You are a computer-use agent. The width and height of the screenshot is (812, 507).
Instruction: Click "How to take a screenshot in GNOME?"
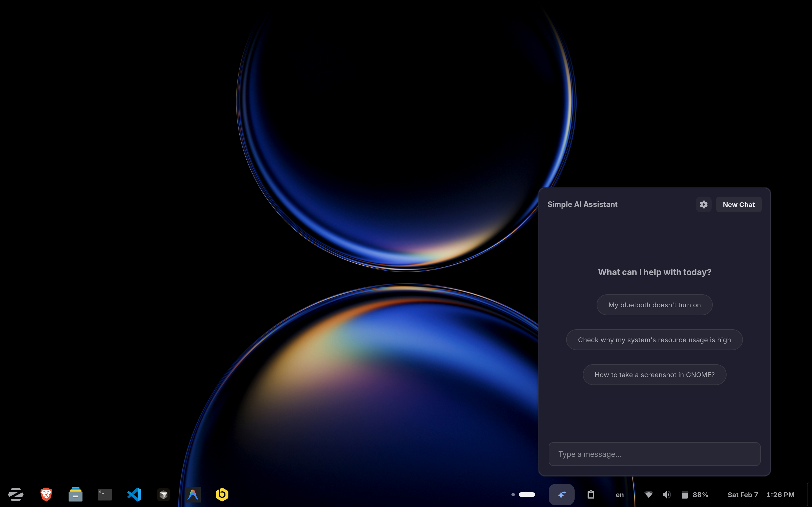pyautogui.click(x=654, y=375)
